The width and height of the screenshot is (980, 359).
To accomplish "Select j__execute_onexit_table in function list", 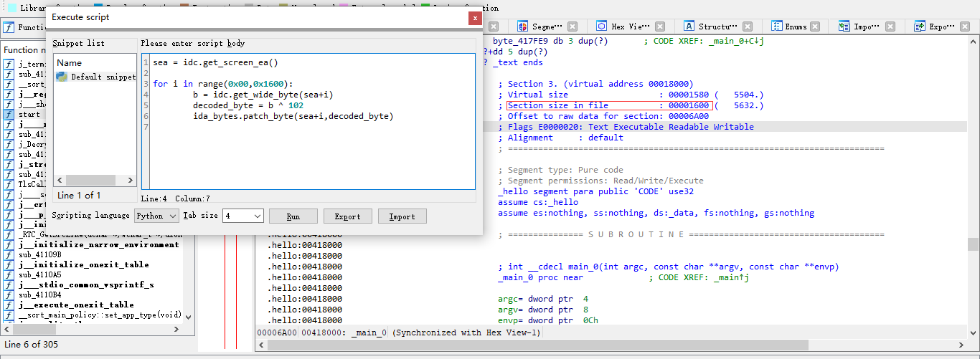I will pos(76,305).
